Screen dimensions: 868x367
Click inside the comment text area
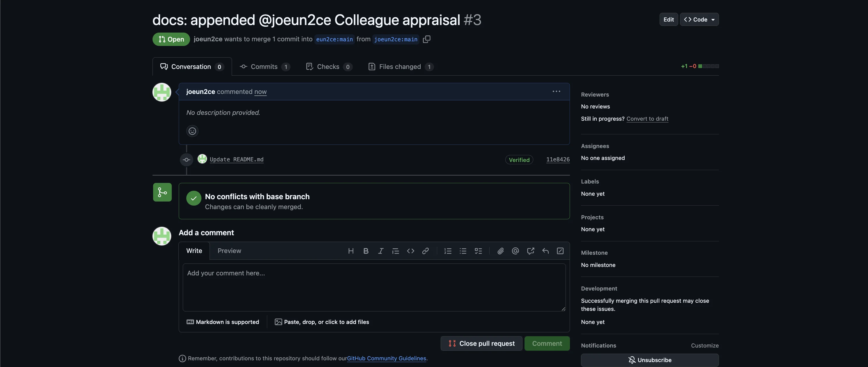(374, 287)
